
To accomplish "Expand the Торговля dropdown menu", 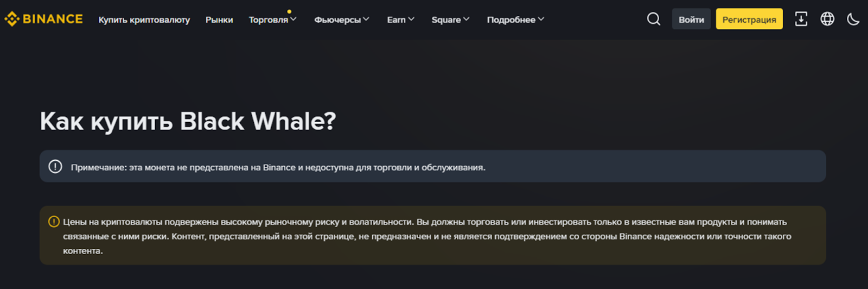I will [269, 20].
